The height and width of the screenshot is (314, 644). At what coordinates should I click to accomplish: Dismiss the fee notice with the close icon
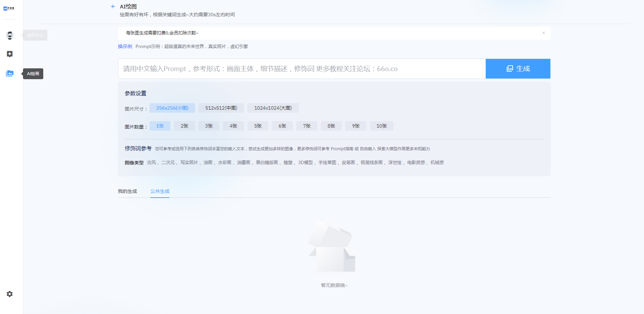tap(543, 33)
